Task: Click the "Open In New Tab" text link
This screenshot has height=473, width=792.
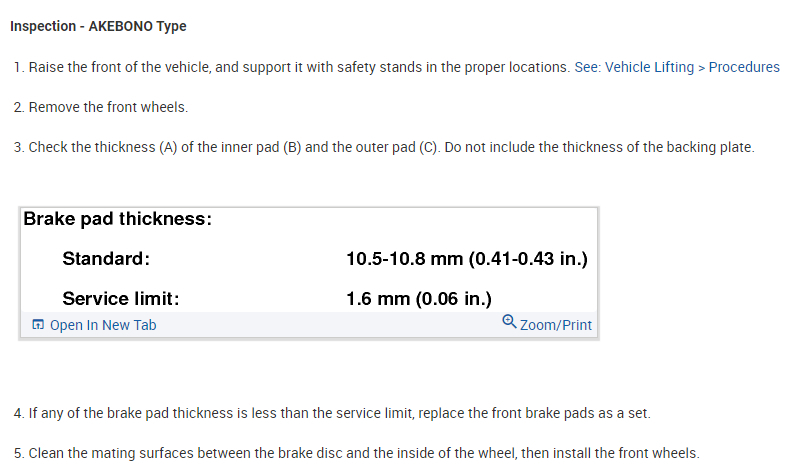Action: click(103, 325)
